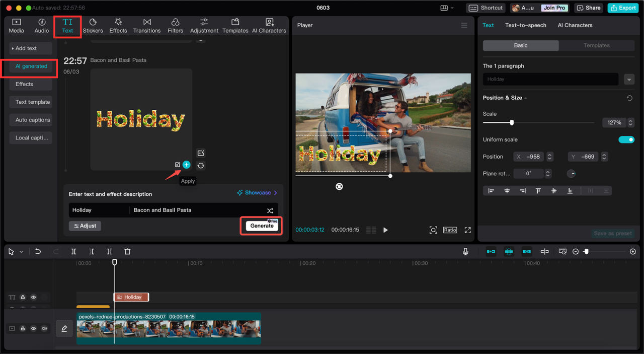The image size is (644, 354).
Task: Switch to the Text-to-speech tab
Action: point(525,25)
